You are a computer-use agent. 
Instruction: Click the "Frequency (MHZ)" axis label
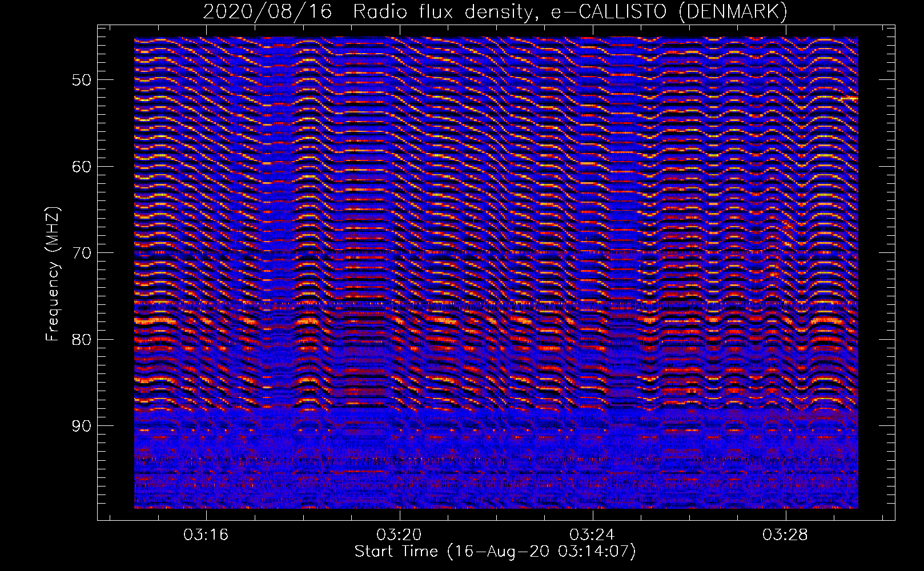[53, 274]
